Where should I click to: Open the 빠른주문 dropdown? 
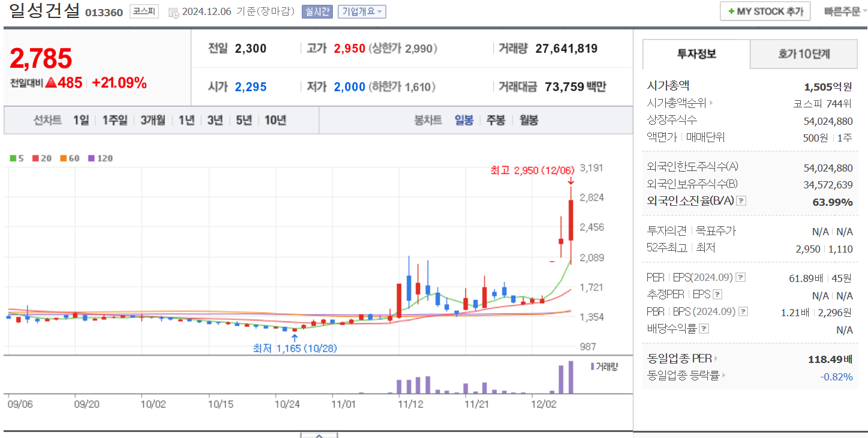pyautogui.click(x=844, y=11)
